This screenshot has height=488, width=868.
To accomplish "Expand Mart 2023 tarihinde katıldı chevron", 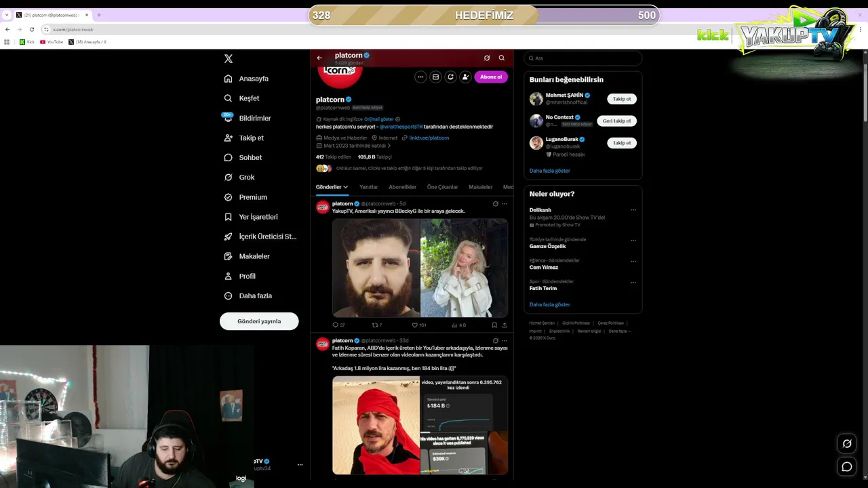I will 389,146.
